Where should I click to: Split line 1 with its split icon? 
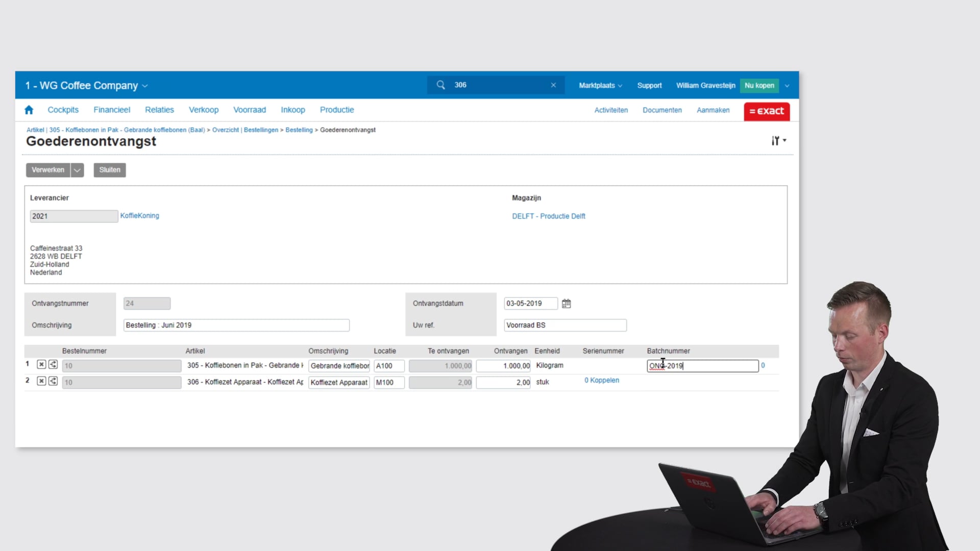pyautogui.click(x=53, y=365)
